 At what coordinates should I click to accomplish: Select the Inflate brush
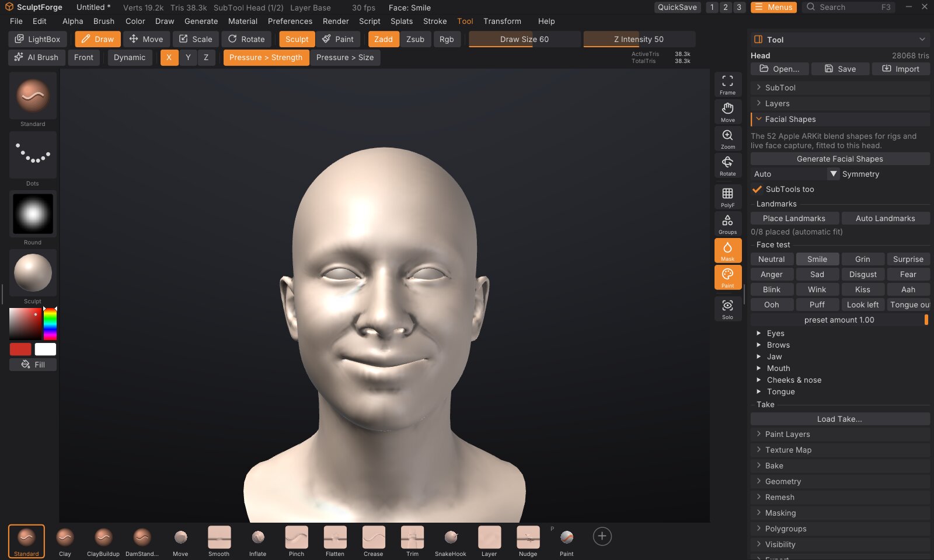click(257, 541)
